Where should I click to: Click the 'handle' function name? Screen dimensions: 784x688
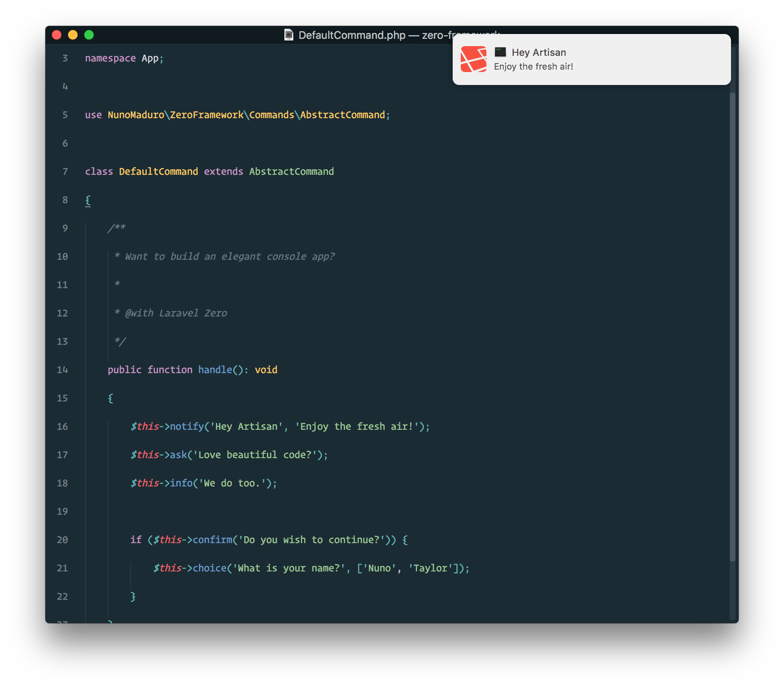pos(215,370)
